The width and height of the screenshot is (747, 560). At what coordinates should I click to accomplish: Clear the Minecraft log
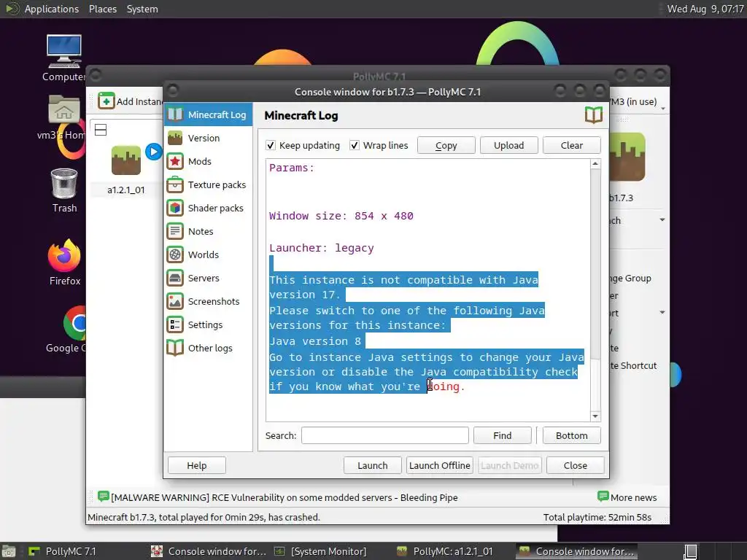(572, 145)
